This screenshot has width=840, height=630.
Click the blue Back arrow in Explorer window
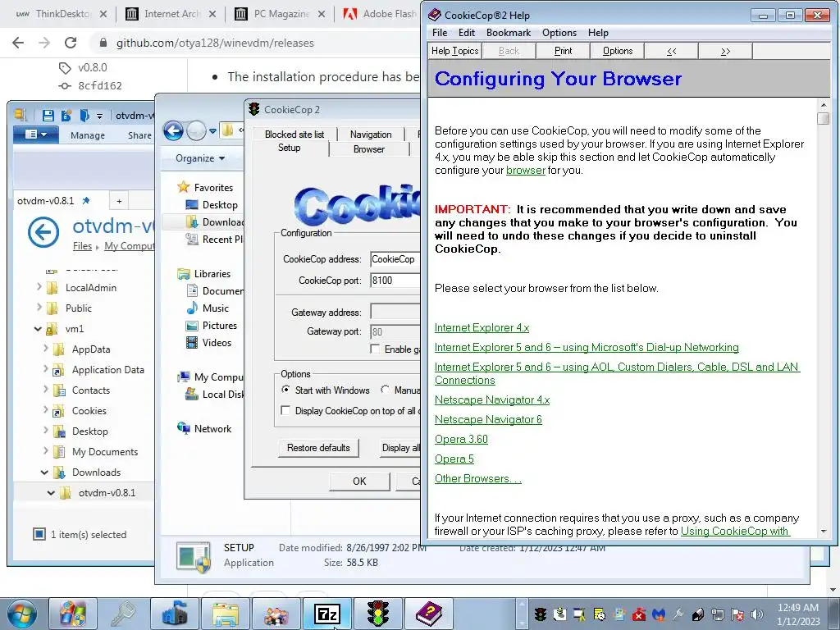pos(173,130)
